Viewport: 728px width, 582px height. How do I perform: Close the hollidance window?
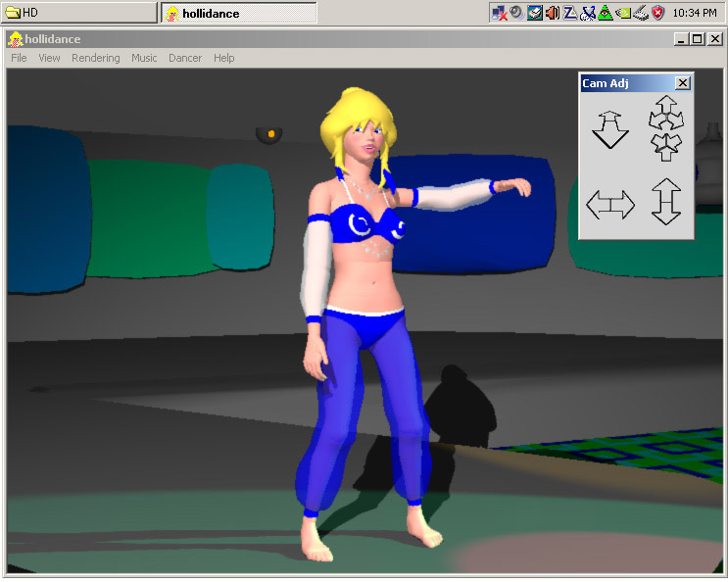[715, 39]
